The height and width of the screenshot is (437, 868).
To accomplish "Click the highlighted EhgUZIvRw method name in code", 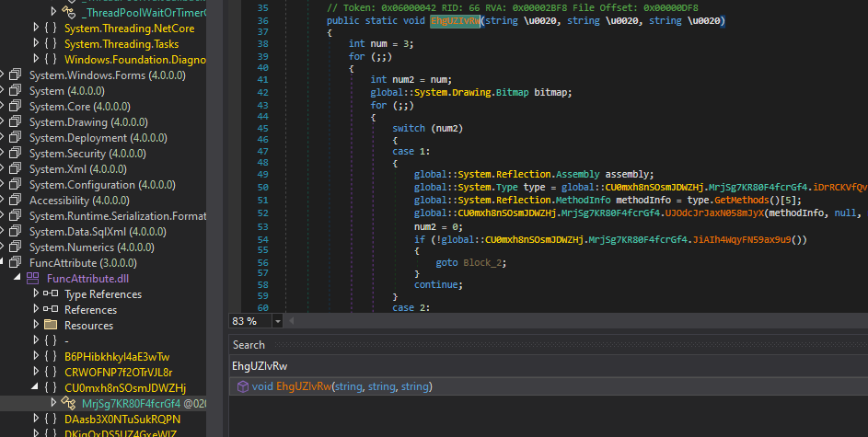I will (x=455, y=20).
